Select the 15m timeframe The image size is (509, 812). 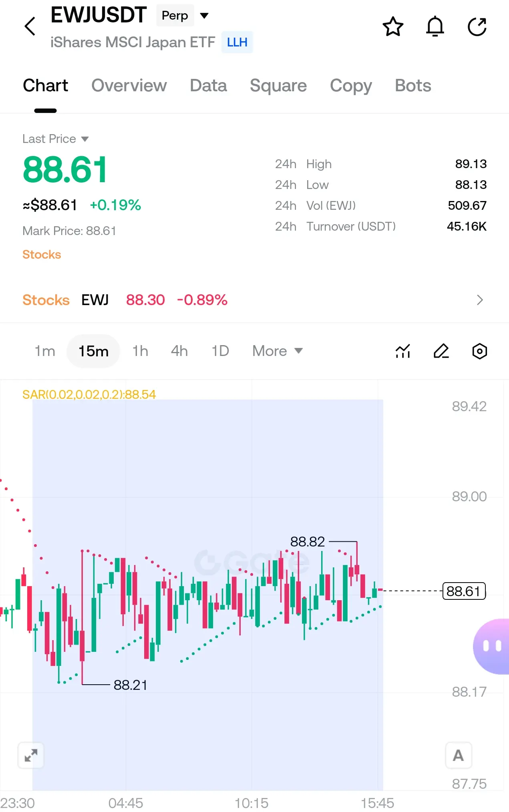click(93, 351)
